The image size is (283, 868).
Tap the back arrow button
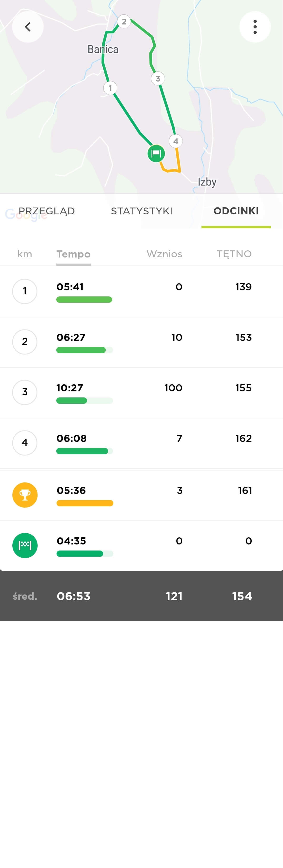click(28, 27)
